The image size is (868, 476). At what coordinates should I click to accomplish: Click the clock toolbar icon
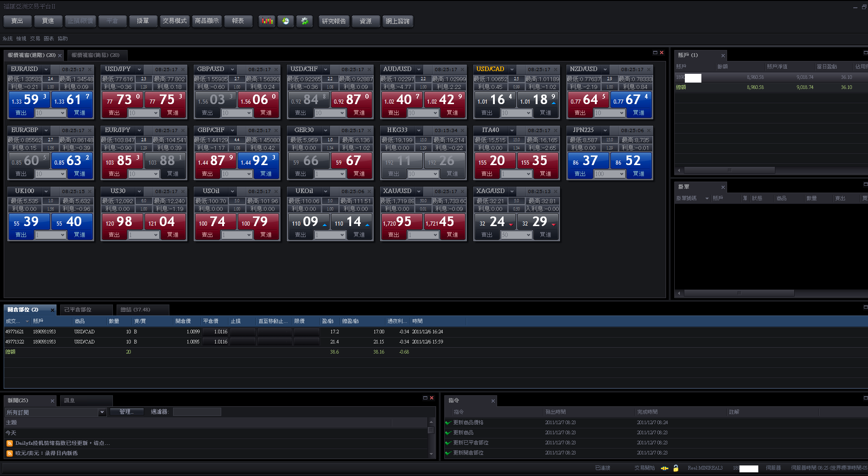coord(286,21)
